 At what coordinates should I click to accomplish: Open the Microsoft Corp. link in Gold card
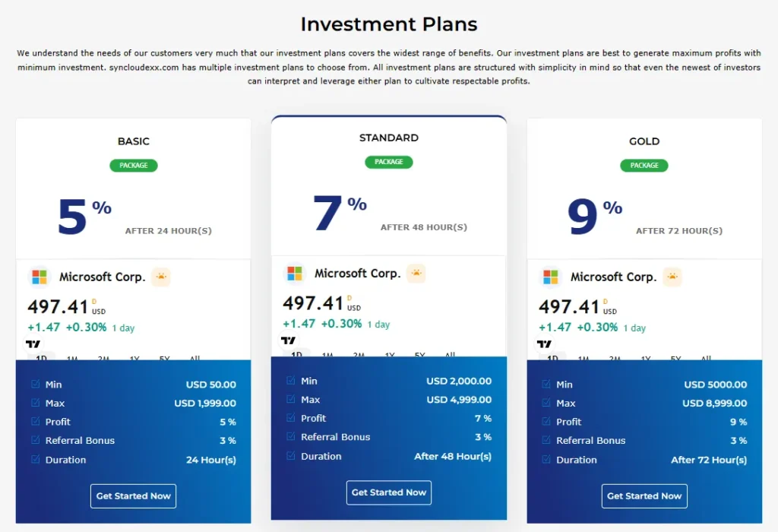[613, 277]
